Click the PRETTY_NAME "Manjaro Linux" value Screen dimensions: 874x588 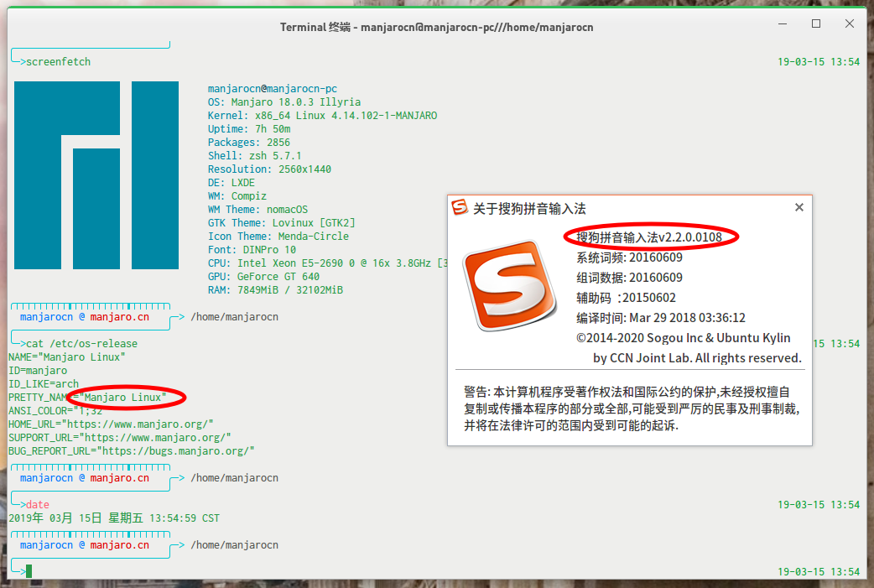tap(122, 397)
